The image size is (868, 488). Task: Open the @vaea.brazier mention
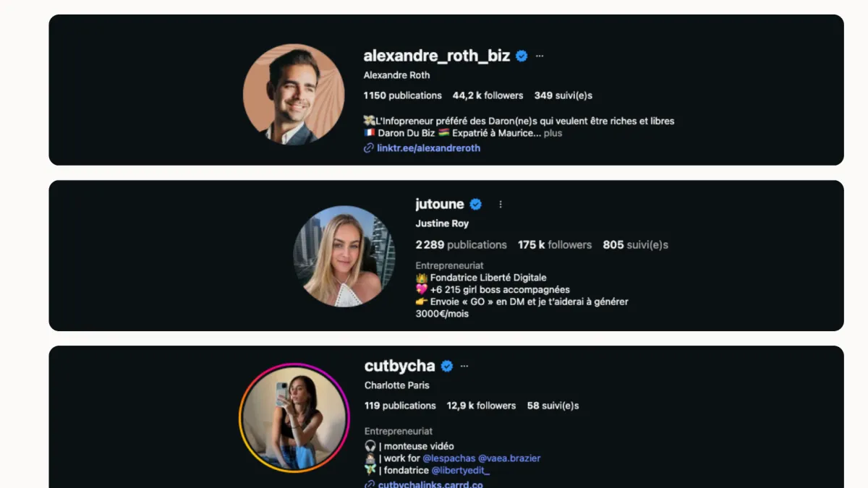(x=509, y=458)
